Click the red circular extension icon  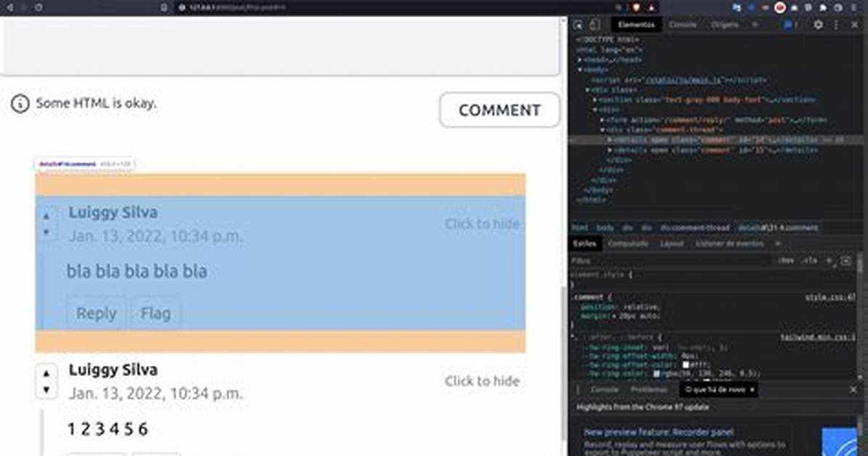tap(779, 8)
